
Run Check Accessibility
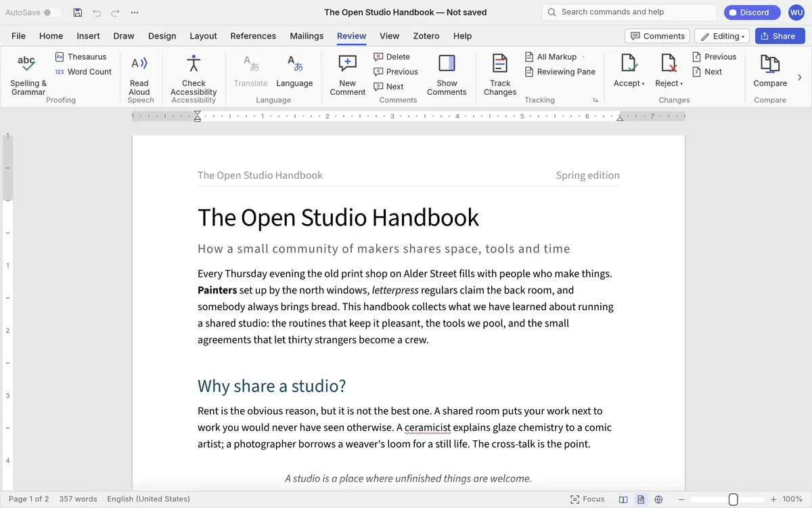pos(194,75)
